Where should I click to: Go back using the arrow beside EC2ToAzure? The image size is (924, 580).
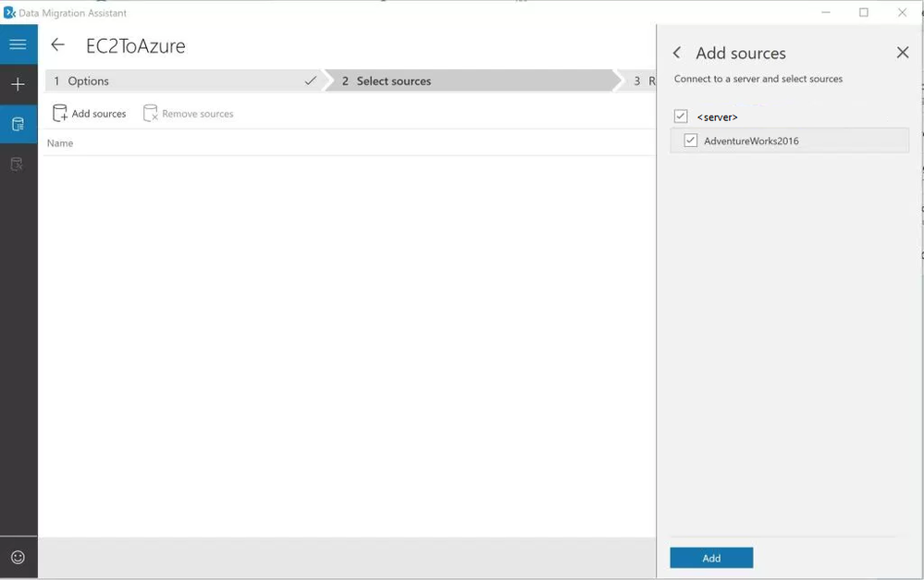57,44
